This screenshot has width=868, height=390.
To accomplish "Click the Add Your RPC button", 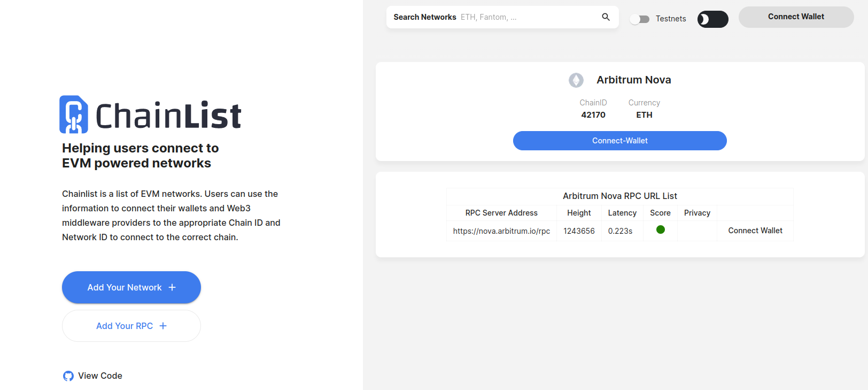I will 131,326.
